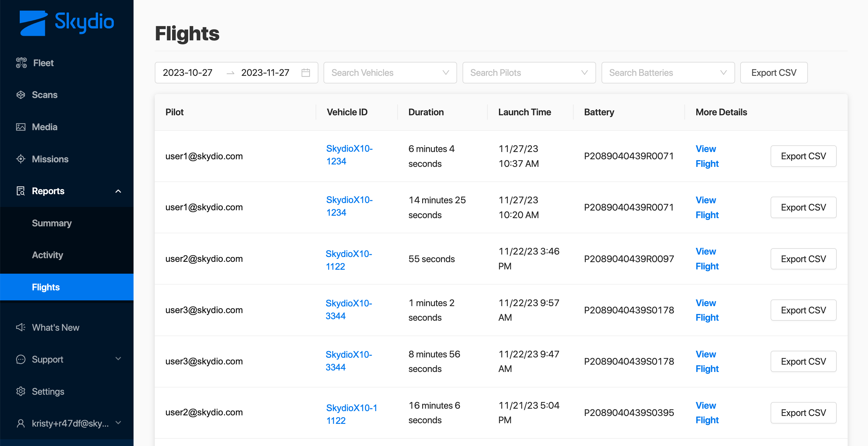Screen dimensions: 868x446
Task: Go to the Summary report page
Action: click(52, 223)
